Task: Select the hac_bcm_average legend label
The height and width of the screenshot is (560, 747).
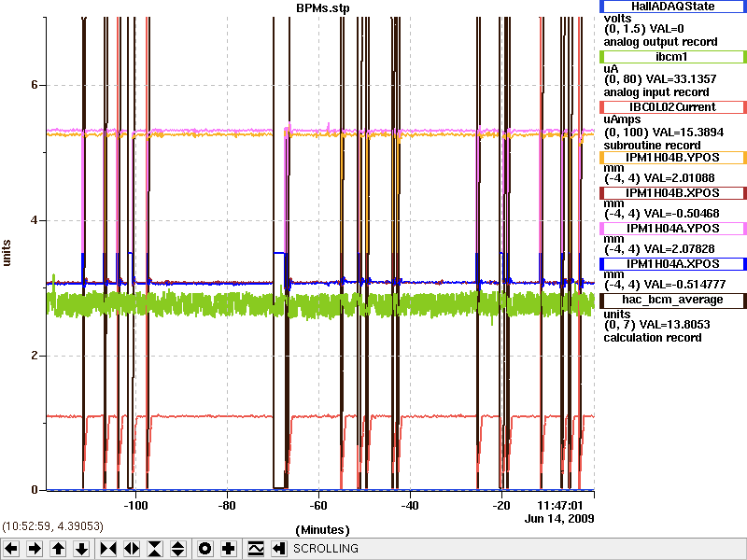Action: (x=672, y=300)
